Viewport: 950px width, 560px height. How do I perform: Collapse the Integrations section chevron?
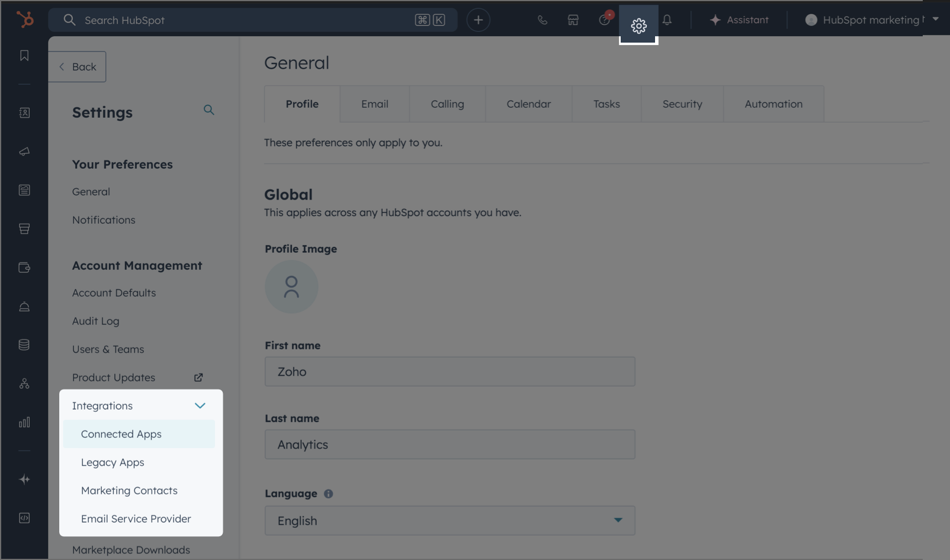click(x=200, y=405)
